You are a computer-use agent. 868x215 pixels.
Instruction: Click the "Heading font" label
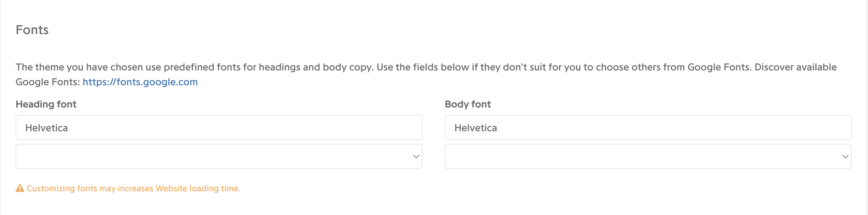[46, 104]
